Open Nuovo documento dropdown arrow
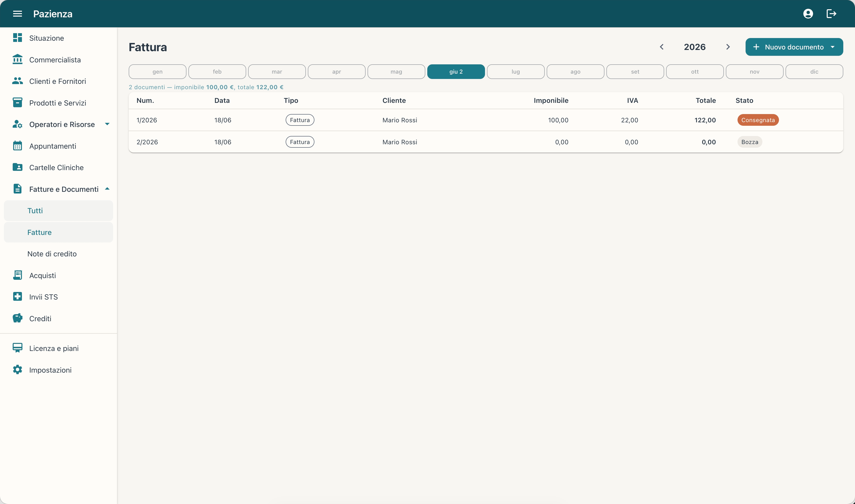 click(x=833, y=47)
